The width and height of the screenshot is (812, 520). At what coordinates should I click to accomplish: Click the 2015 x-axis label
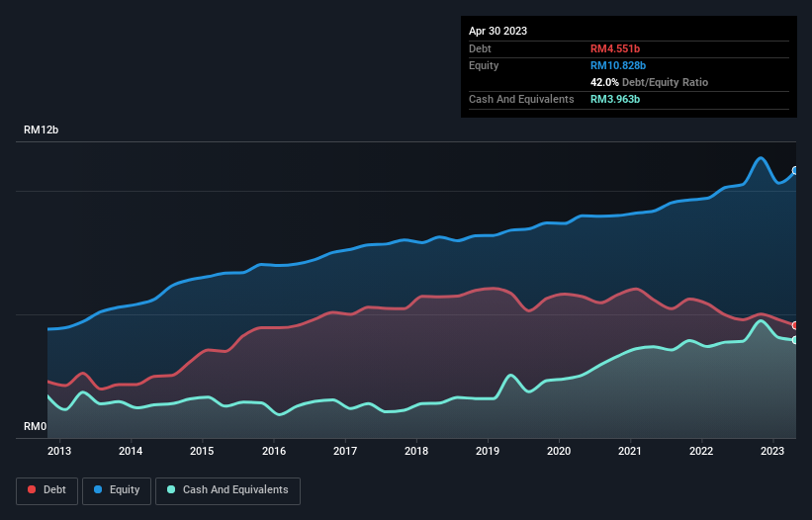(202, 451)
